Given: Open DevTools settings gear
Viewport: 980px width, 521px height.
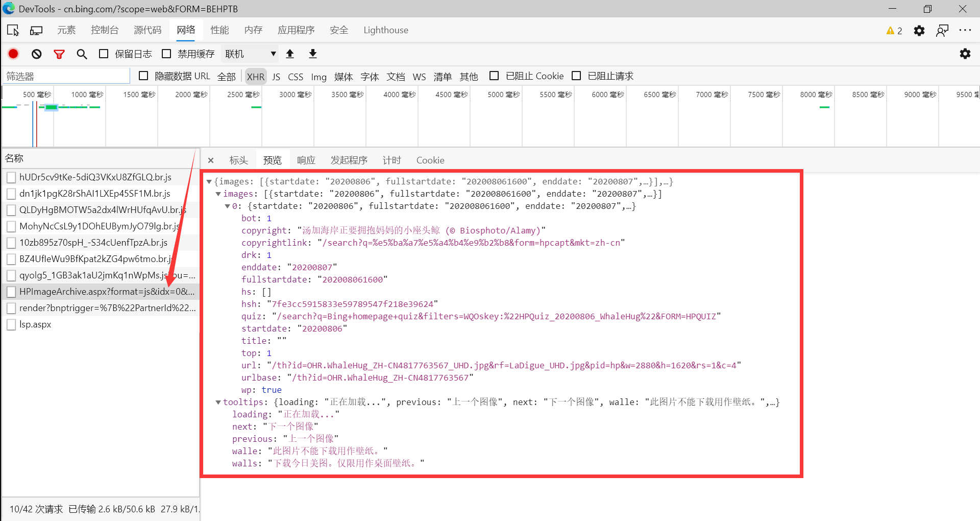Looking at the screenshot, I should pos(919,30).
